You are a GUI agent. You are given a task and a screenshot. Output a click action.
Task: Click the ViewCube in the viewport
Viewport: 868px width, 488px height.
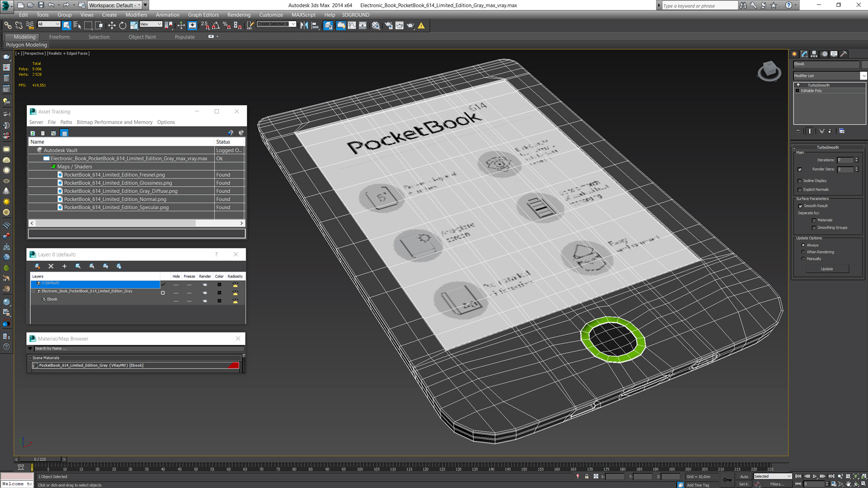[769, 71]
